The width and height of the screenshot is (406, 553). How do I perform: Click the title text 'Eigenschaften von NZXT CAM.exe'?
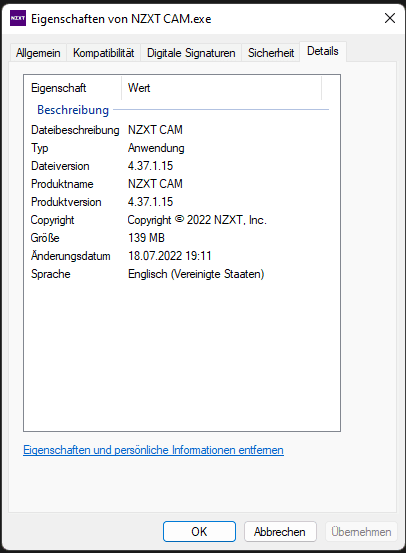coord(121,19)
